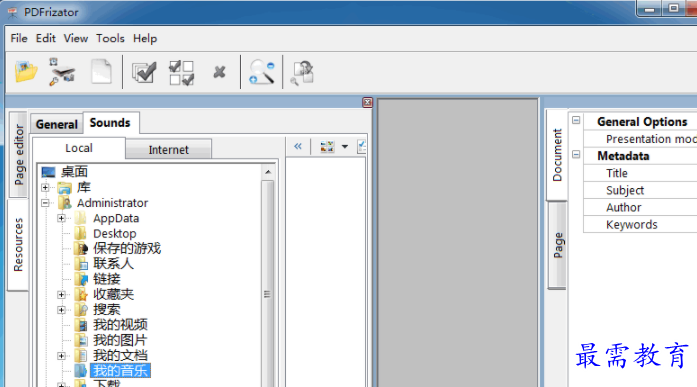Click the Title metadata field
The width and height of the screenshot is (697, 387).
pyautogui.click(x=640, y=173)
